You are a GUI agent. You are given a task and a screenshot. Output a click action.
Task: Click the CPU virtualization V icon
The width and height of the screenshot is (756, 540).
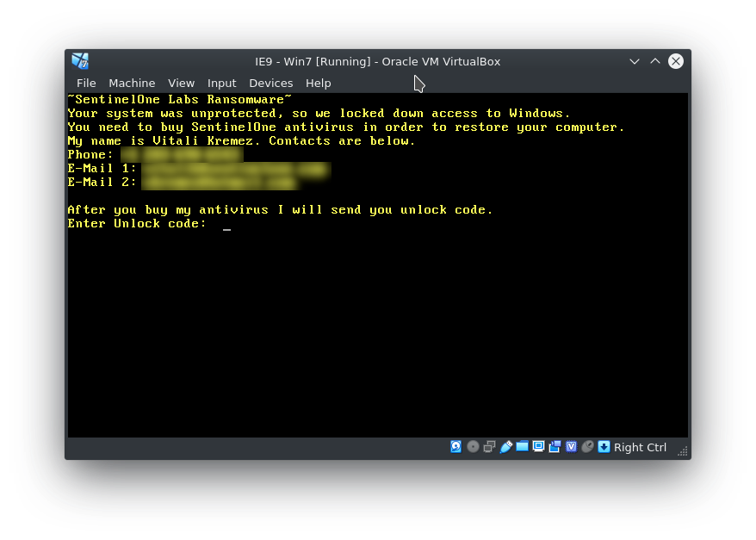coord(572,447)
